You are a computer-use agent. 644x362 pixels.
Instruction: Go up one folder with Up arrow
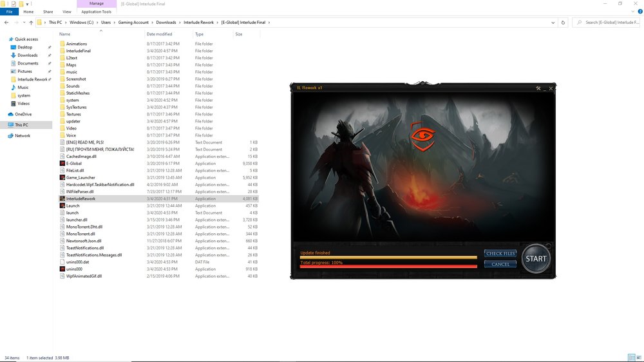(x=31, y=23)
